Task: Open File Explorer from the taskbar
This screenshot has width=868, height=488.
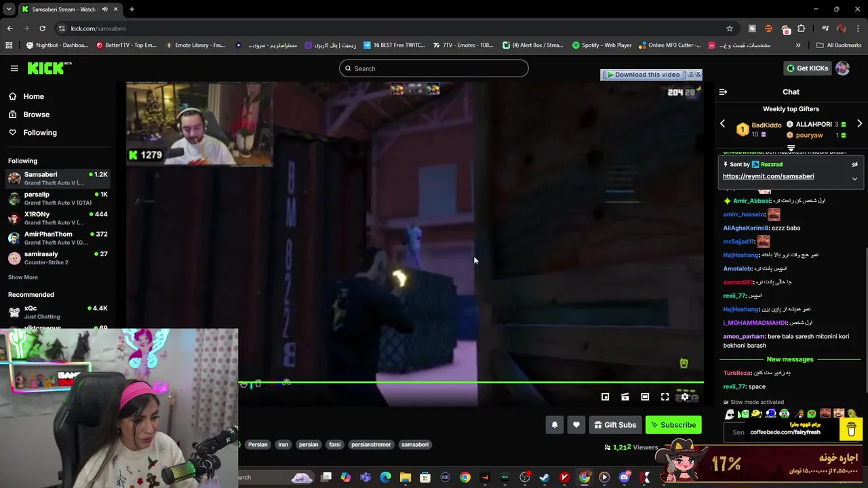Action: pos(405,477)
